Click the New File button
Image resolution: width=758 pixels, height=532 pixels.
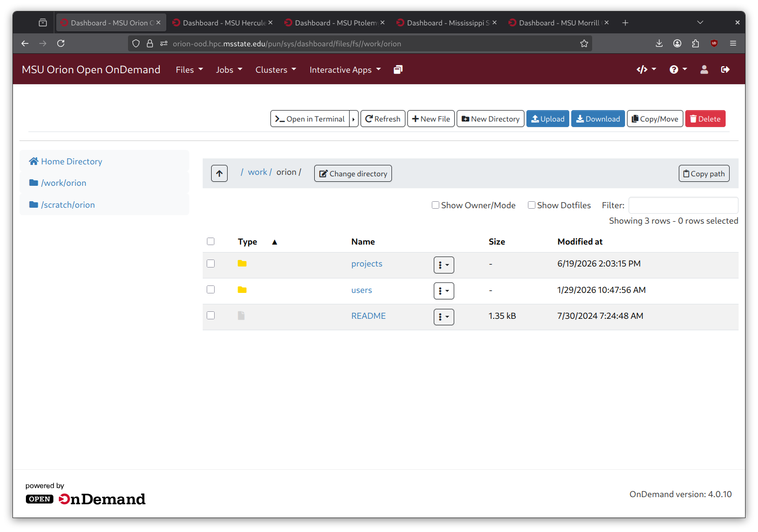tap(431, 119)
